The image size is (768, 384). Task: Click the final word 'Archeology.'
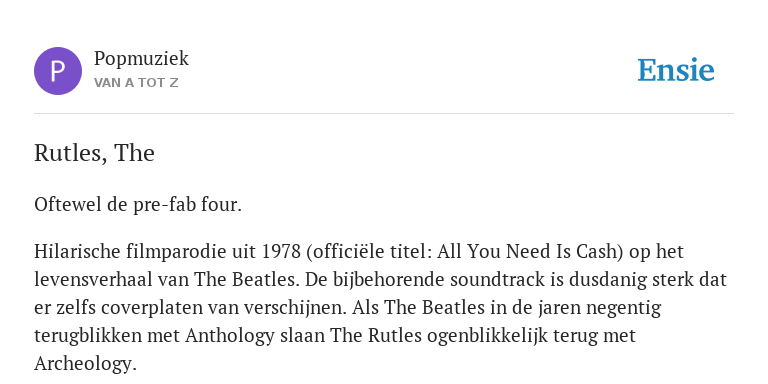85,364
